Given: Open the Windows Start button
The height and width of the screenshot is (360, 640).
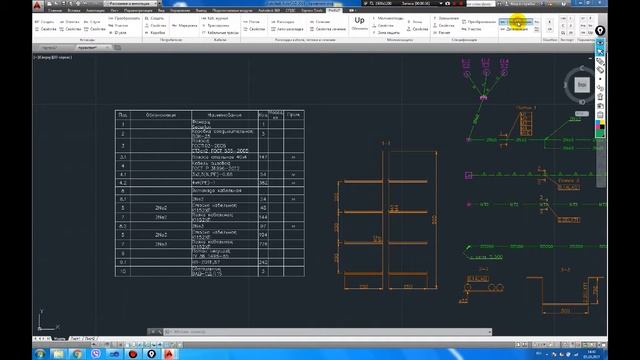Looking at the screenshot, I should pos(40,354).
